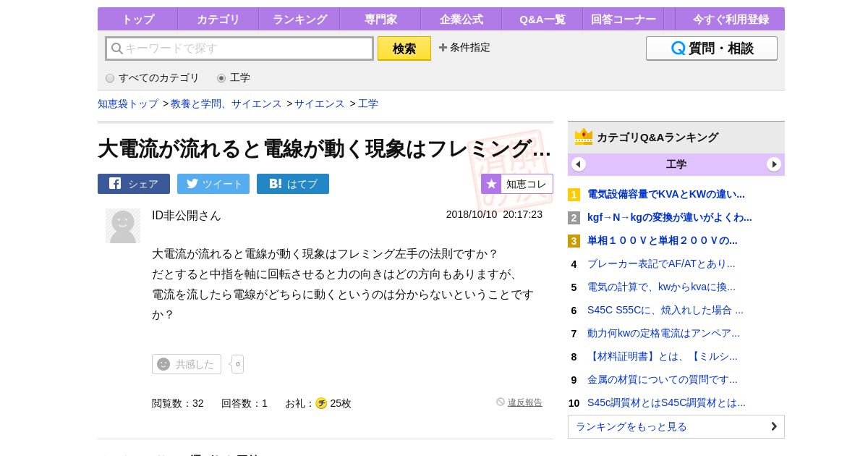Select すべてのカテゴリ radio button

tap(110, 78)
